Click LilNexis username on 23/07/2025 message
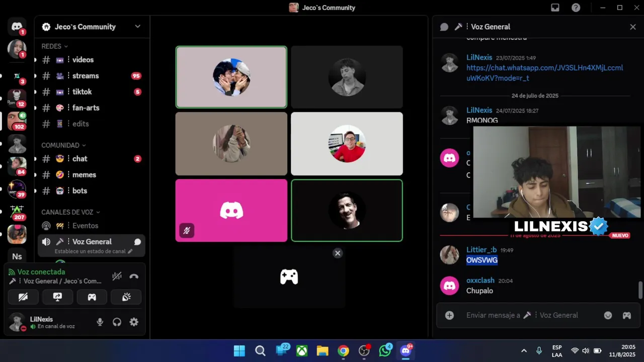644x362 pixels. coord(479,57)
